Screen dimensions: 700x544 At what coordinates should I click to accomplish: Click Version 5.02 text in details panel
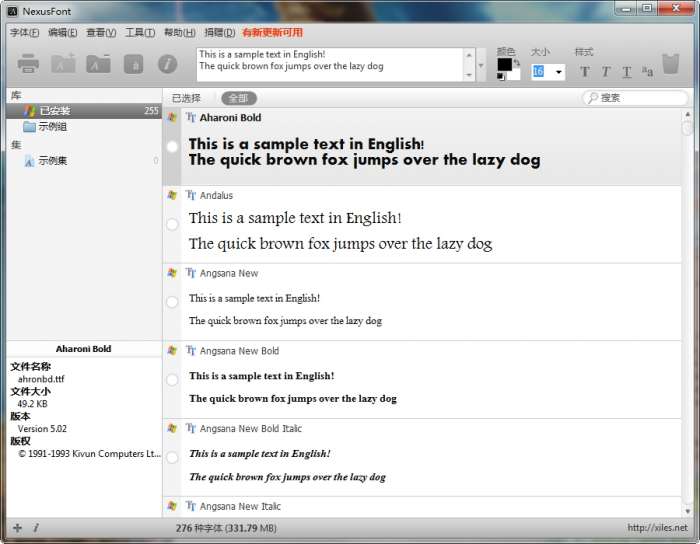tap(42, 429)
